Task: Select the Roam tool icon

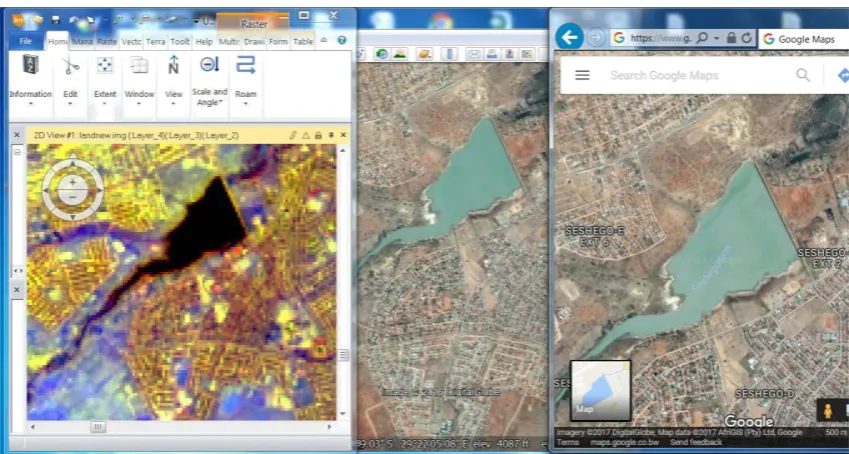Action: (245, 64)
